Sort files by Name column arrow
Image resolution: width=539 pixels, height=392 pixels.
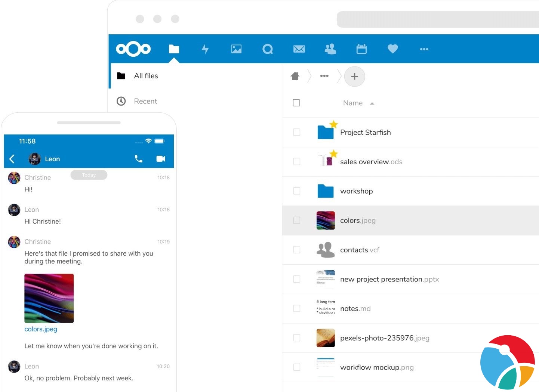(x=372, y=103)
